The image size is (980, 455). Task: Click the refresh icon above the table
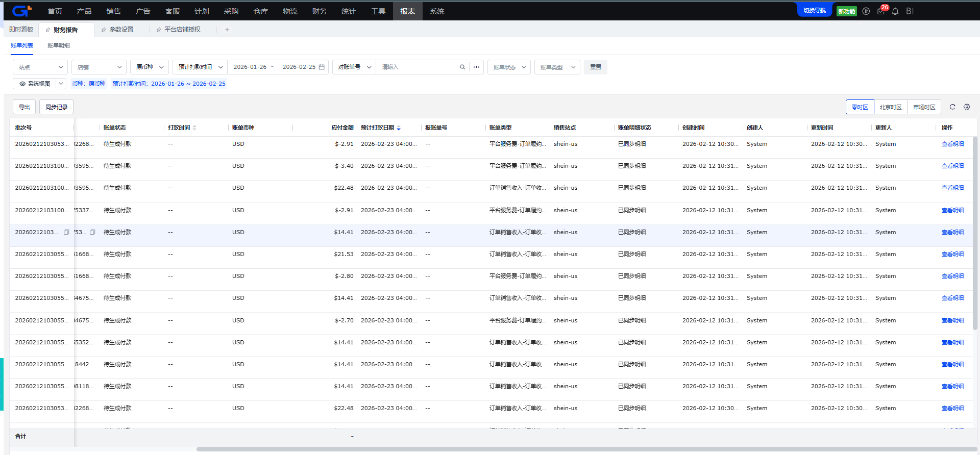click(x=952, y=107)
